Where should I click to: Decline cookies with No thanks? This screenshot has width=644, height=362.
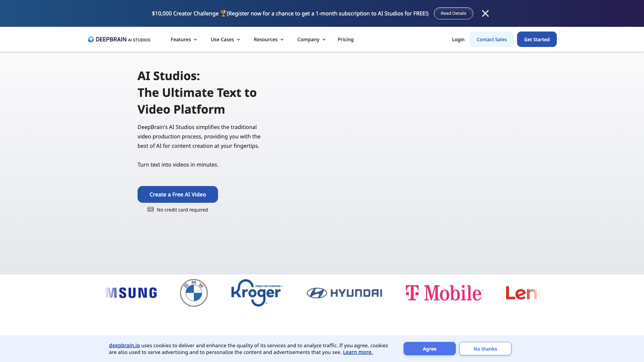(x=485, y=349)
